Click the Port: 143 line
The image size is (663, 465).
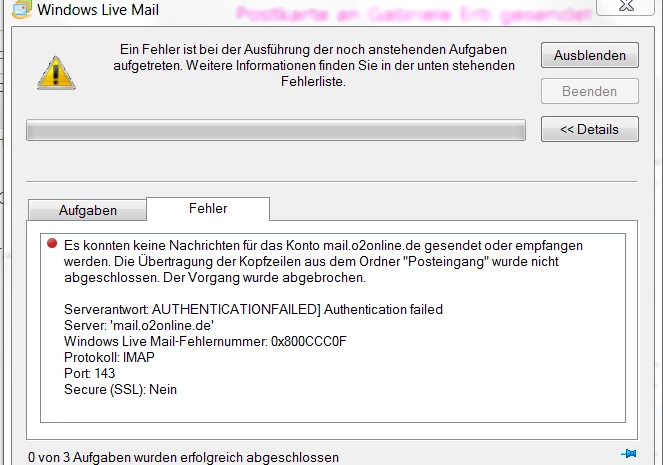(x=89, y=373)
